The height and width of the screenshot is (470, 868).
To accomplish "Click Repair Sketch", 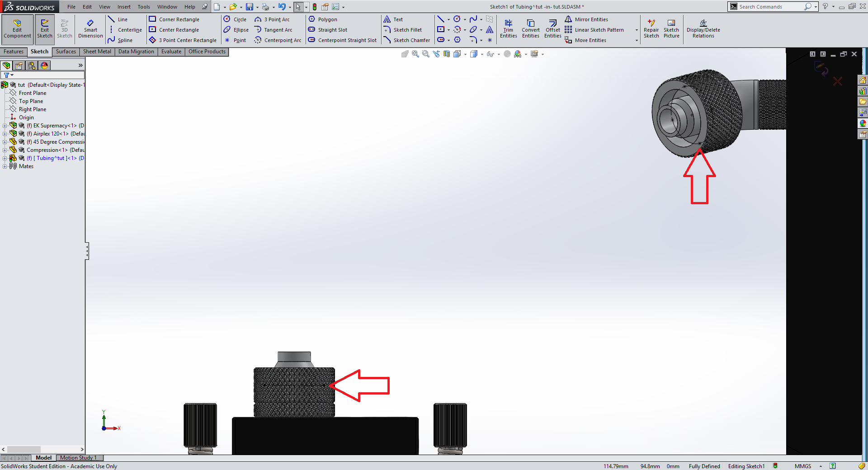I will point(651,29).
